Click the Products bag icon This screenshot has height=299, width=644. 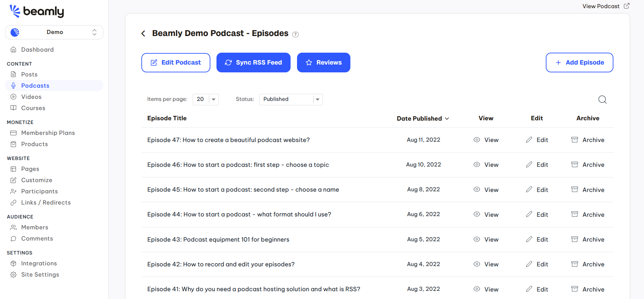pyautogui.click(x=14, y=144)
